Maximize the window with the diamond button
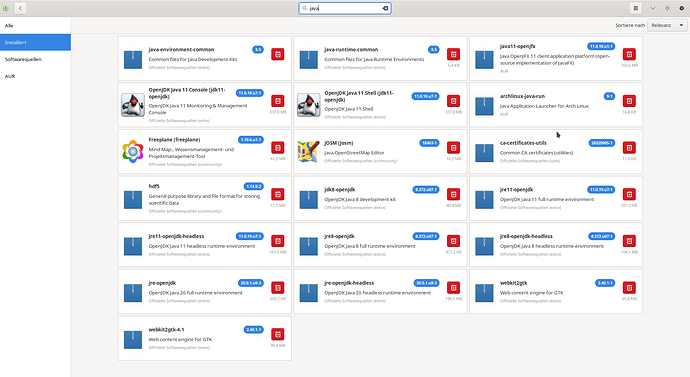The width and height of the screenshot is (690, 377). click(x=667, y=8)
